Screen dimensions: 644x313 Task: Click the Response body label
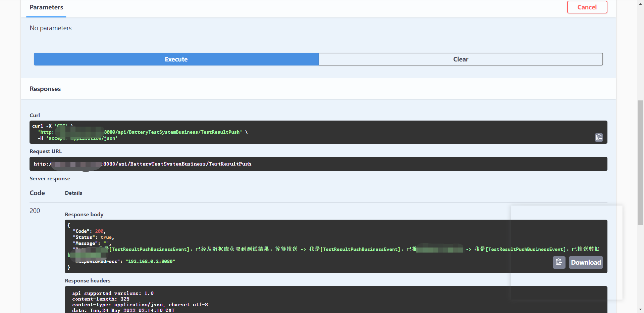tap(84, 214)
